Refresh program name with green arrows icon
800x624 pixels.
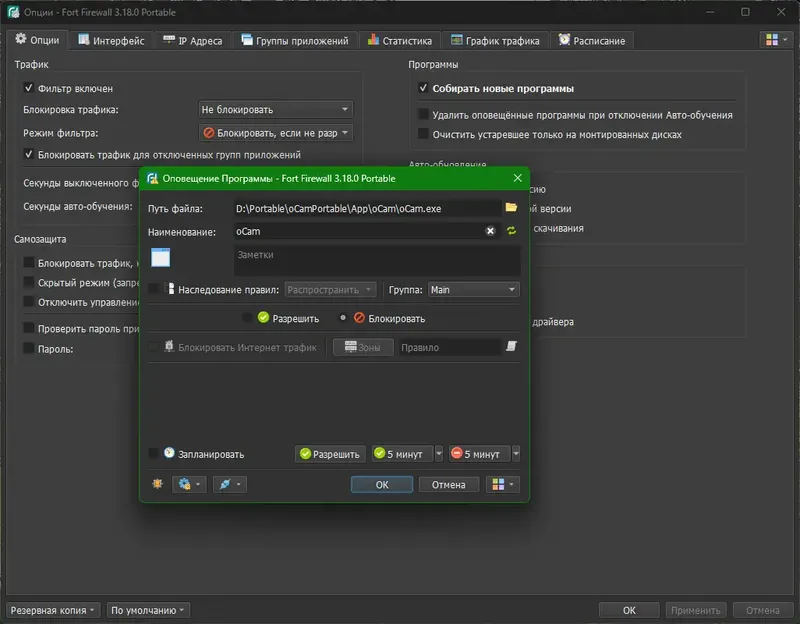[x=511, y=231]
